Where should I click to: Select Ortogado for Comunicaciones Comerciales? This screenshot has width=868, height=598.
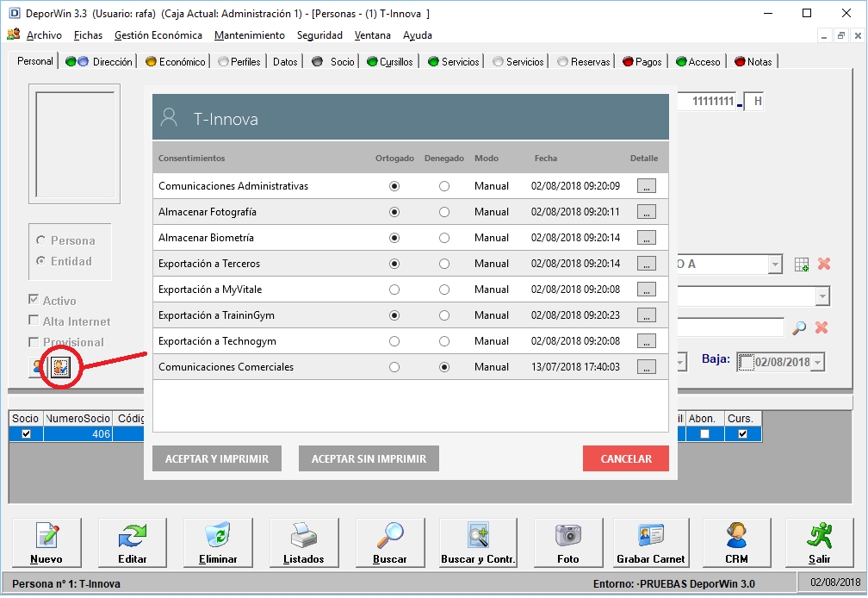(394, 367)
